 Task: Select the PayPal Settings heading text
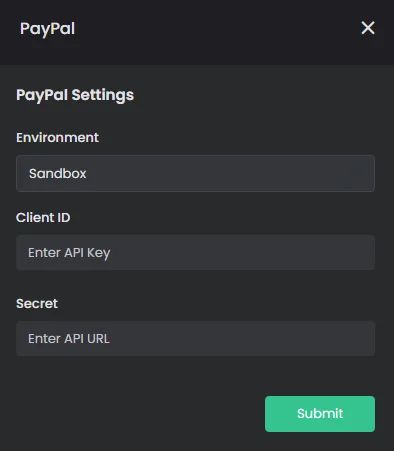click(75, 95)
